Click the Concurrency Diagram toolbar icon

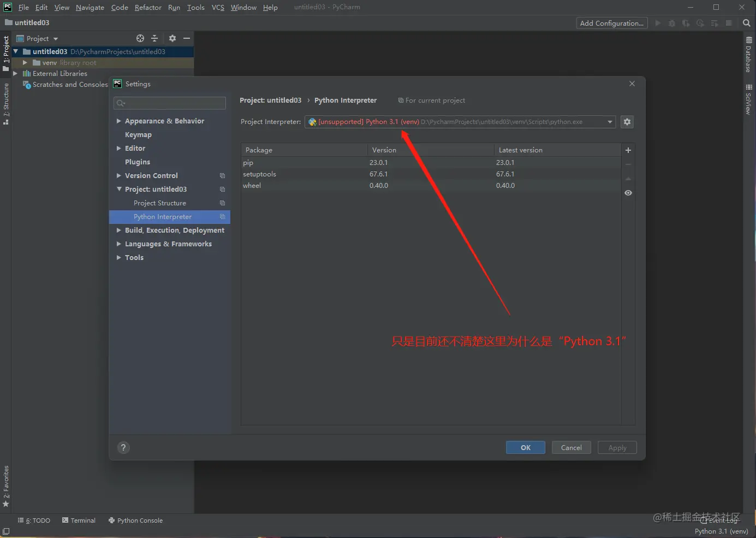[715, 23]
